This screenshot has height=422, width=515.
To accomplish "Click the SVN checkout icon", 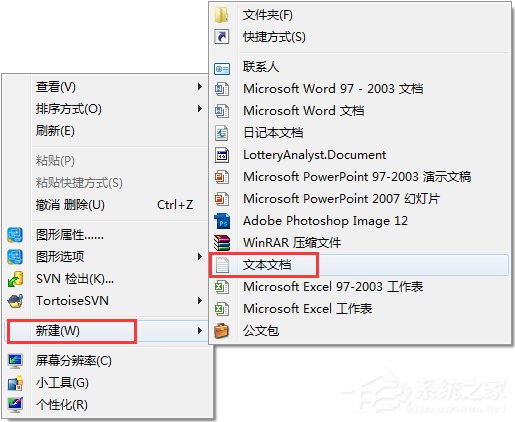I will (15, 279).
